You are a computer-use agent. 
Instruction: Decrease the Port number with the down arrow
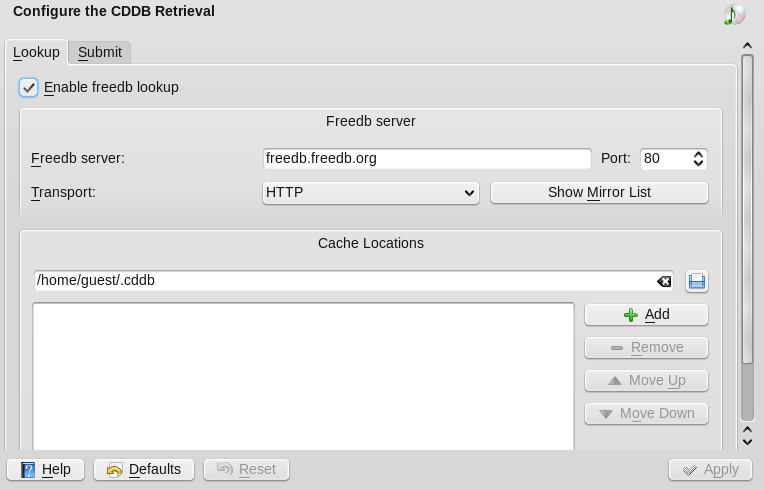click(x=699, y=163)
